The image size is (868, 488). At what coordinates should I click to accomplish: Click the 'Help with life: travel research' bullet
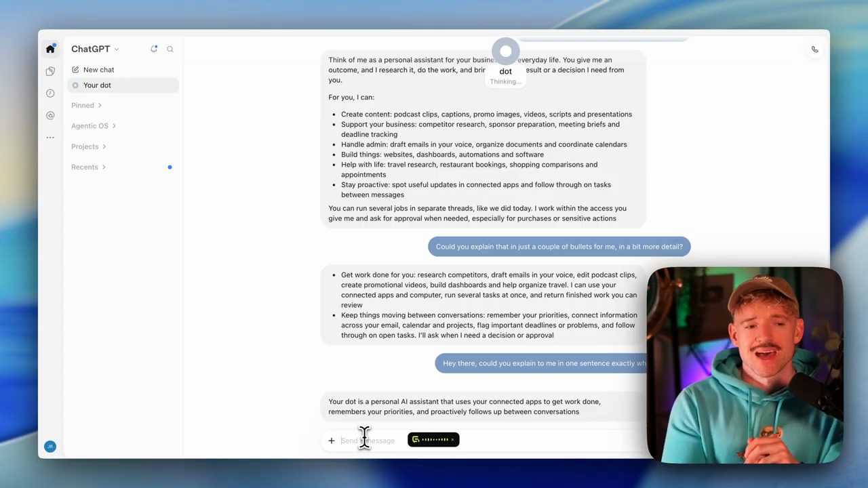coord(469,169)
